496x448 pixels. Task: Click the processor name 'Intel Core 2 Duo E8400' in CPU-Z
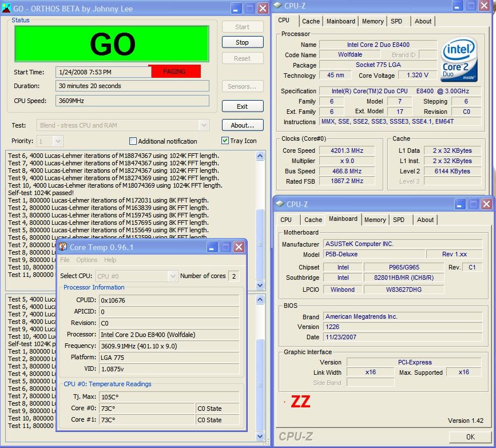point(378,45)
